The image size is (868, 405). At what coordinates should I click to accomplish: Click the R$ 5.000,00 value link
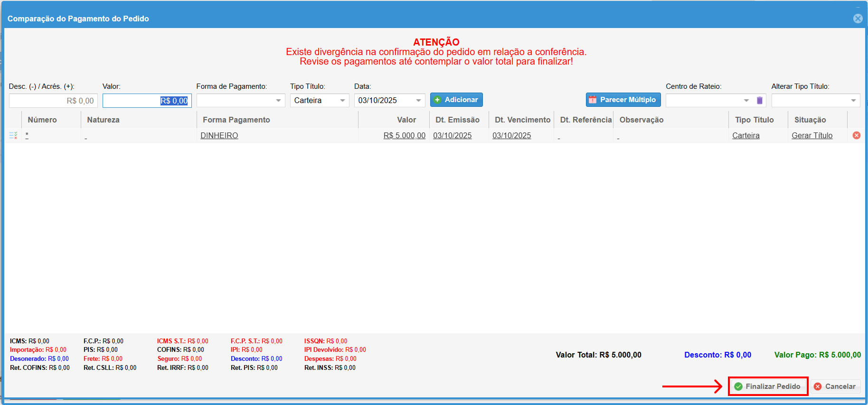point(404,135)
